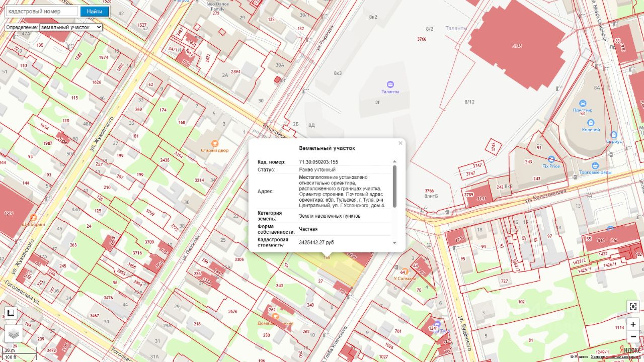The width and height of the screenshot is (644, 362).
Task: Click the popup's vertical scrollbar thumb
Action: 394,186
